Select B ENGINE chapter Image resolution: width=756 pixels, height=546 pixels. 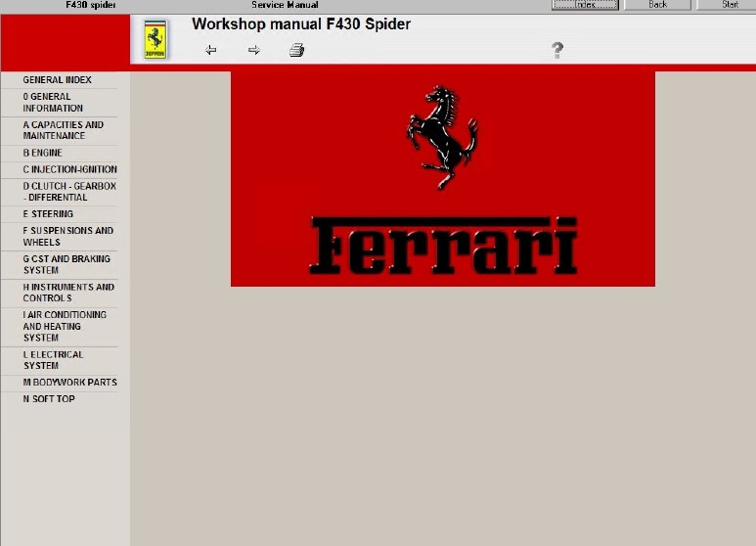pos(42,153)
